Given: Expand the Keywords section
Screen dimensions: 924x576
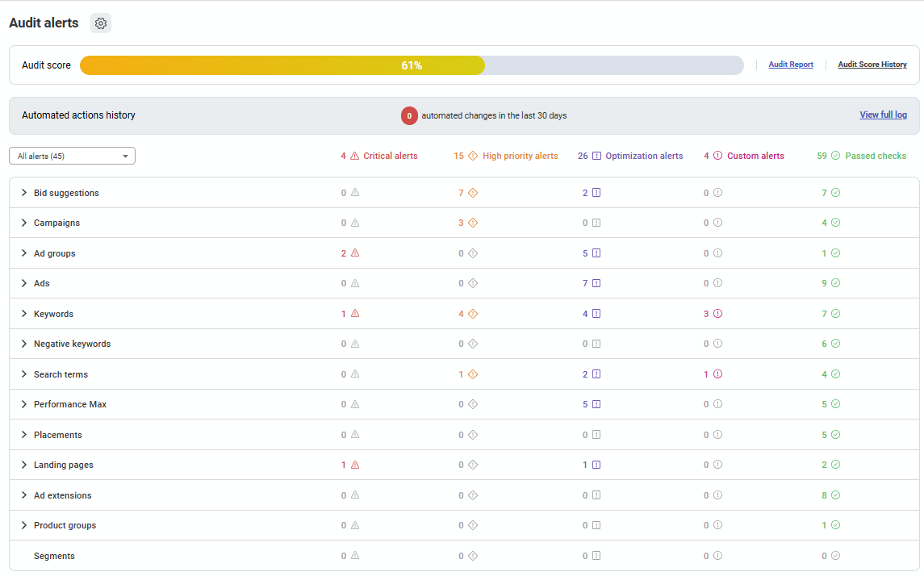Looking at the screenshot, I should pos(23,313).
